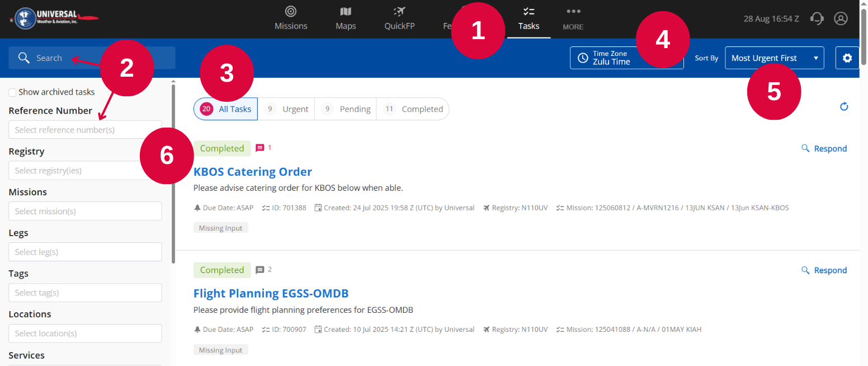The image size is (868, 366).
Task: Open the MORE menu
Action: pos(573,18)
